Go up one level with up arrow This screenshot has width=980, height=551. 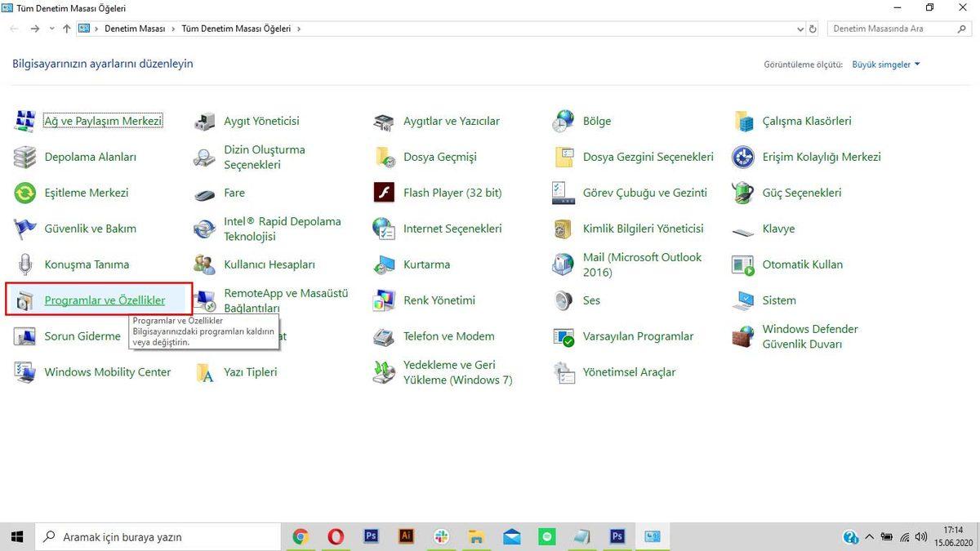tap(67, 29)
